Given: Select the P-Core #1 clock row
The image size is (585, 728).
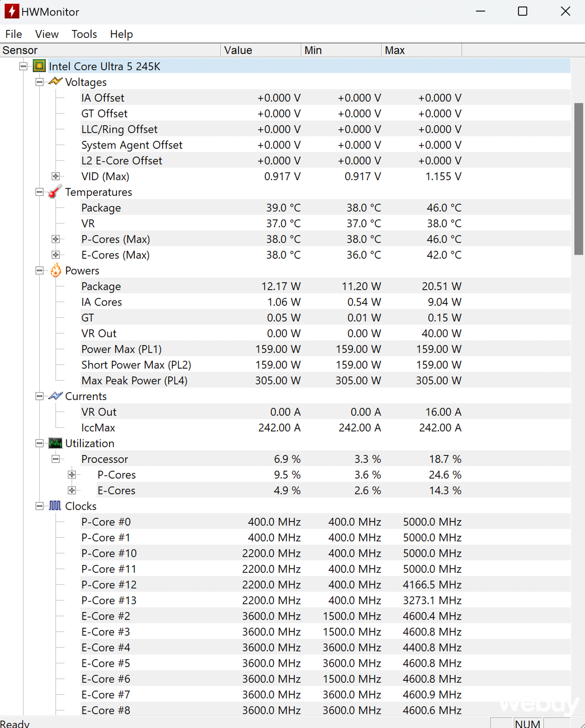Looking at the screenshot, I should pos(325,537).
